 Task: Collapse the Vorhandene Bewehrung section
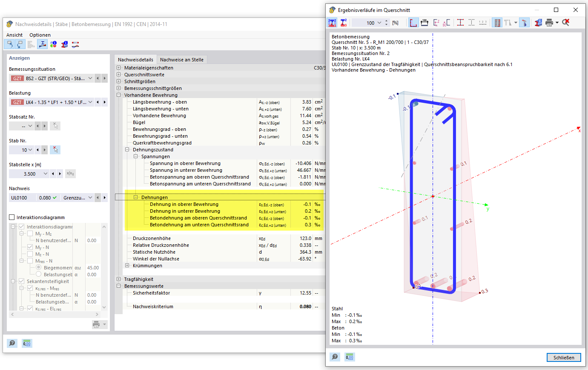point(118,95)
